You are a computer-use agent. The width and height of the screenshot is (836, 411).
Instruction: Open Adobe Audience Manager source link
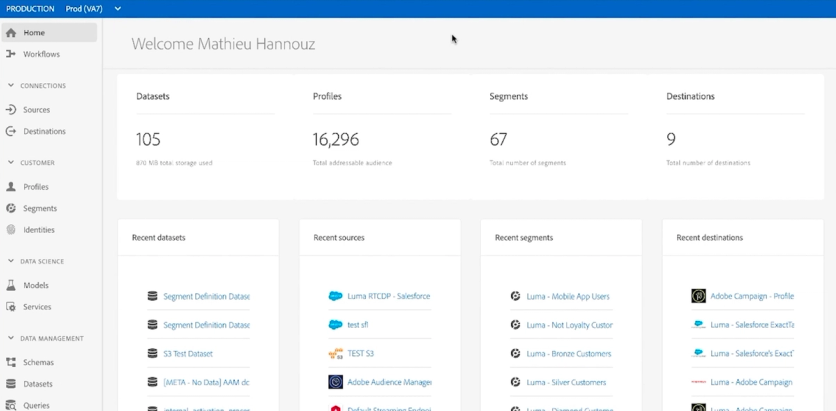pos(389,382)
